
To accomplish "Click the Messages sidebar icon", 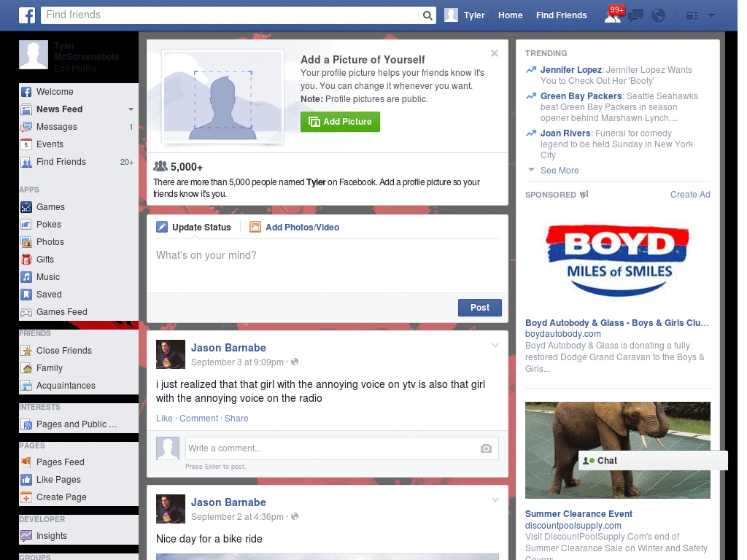I will [x=26, y=127].
